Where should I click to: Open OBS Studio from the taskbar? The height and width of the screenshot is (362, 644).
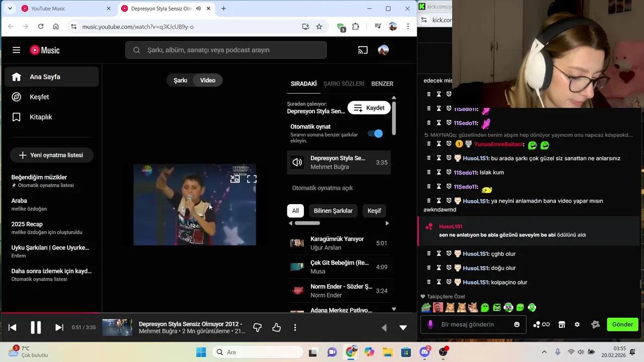click(443, 352)
